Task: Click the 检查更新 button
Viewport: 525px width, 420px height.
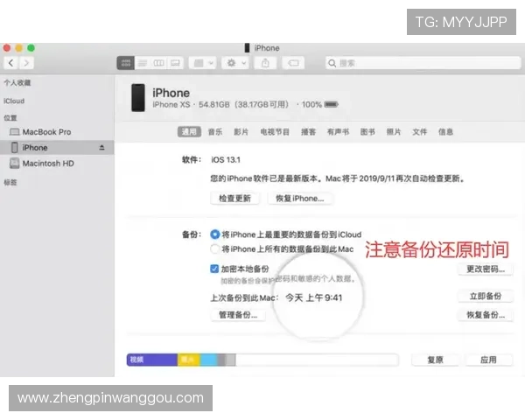Action: point(235,199)
